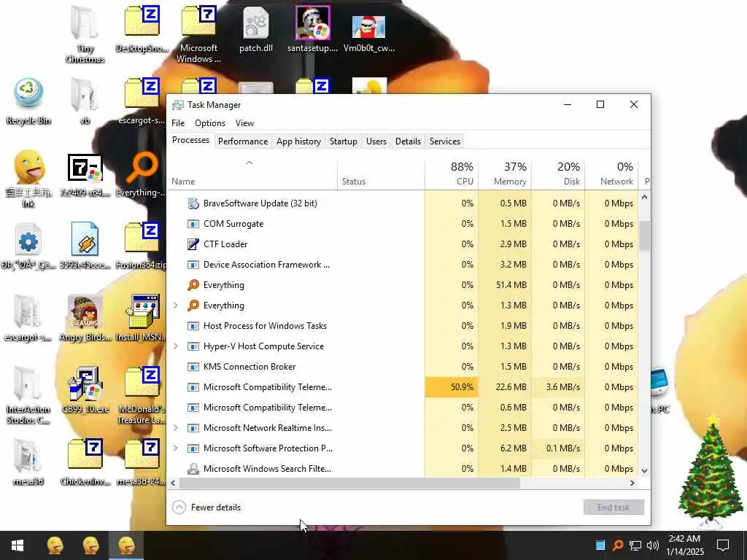Select the KMS Connection Broker process name
The image size is (747, 560).
249,367
